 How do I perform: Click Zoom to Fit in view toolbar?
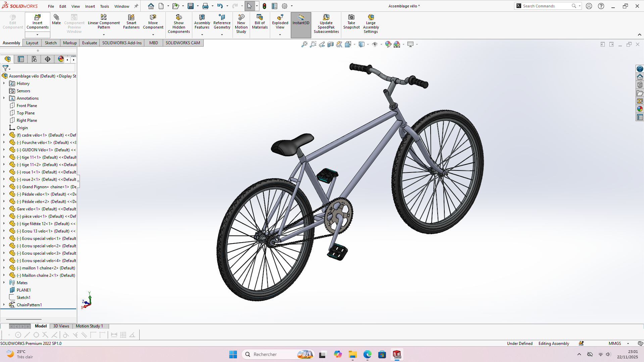tap(304, 44)
